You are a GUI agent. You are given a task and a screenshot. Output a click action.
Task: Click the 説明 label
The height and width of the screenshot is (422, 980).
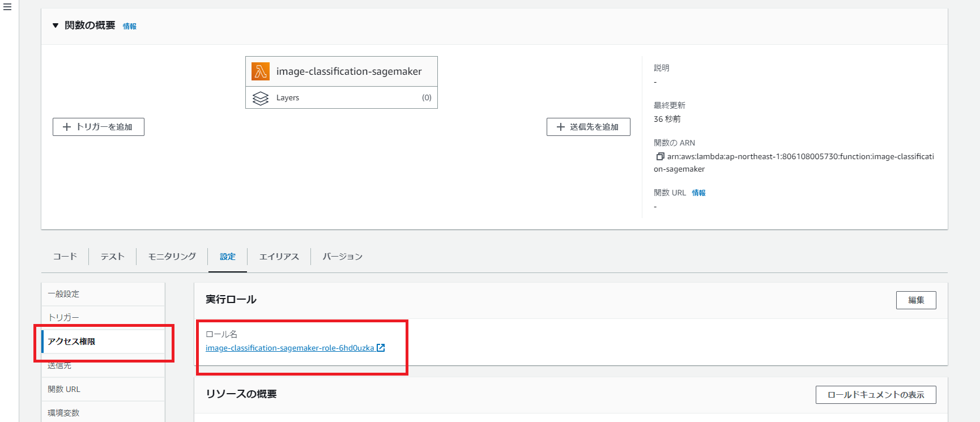point(662,68)
